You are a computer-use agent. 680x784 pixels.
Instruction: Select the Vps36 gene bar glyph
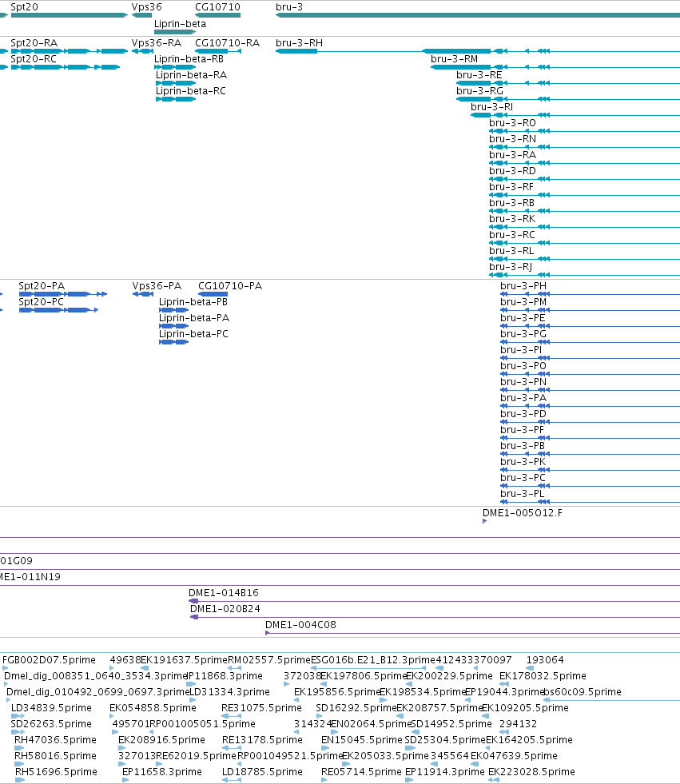[141, 15]
